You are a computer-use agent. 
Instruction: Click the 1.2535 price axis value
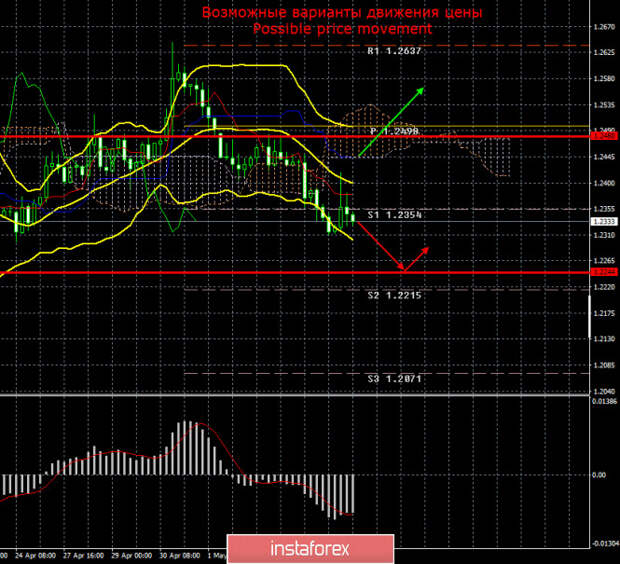[x=605, y=105]
